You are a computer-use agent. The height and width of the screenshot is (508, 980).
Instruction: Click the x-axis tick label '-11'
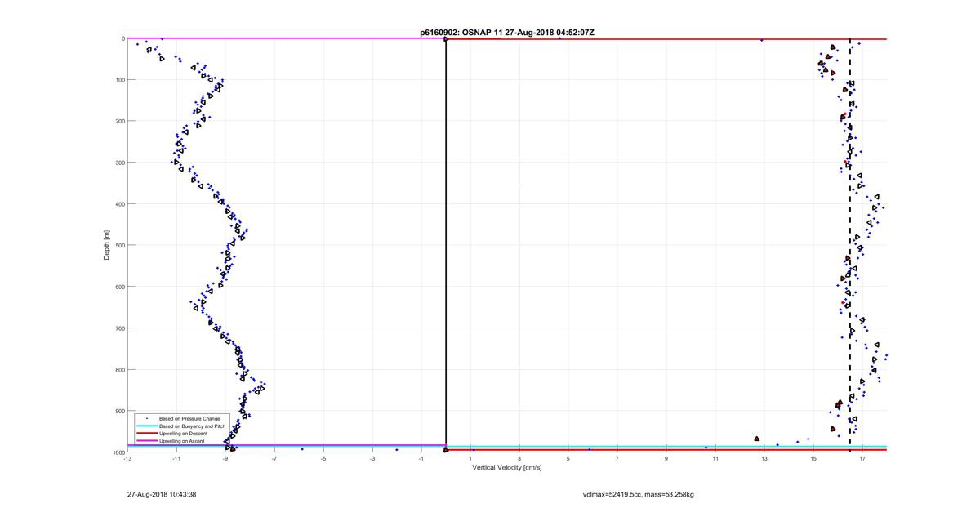(x=176, y=459)
